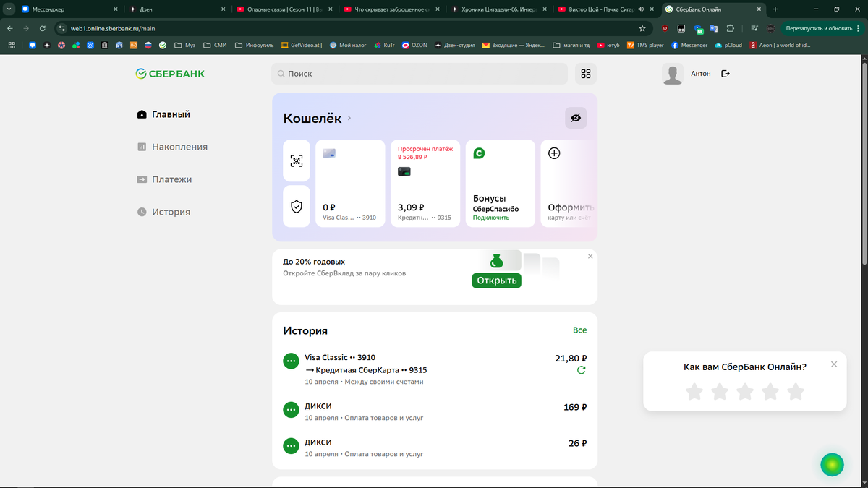Open the tab search dropdown arrow
The height and width of the screenshot is (488, 868).
pyautogui.click(x=8, y=9)
